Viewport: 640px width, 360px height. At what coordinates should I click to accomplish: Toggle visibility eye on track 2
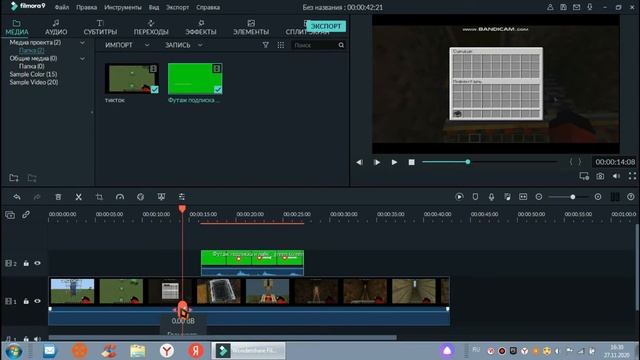38,263
